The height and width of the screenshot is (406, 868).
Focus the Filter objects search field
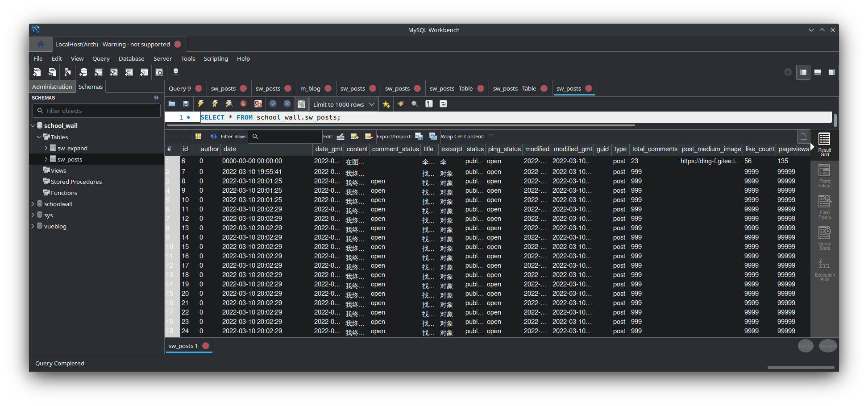pos(96,111)
